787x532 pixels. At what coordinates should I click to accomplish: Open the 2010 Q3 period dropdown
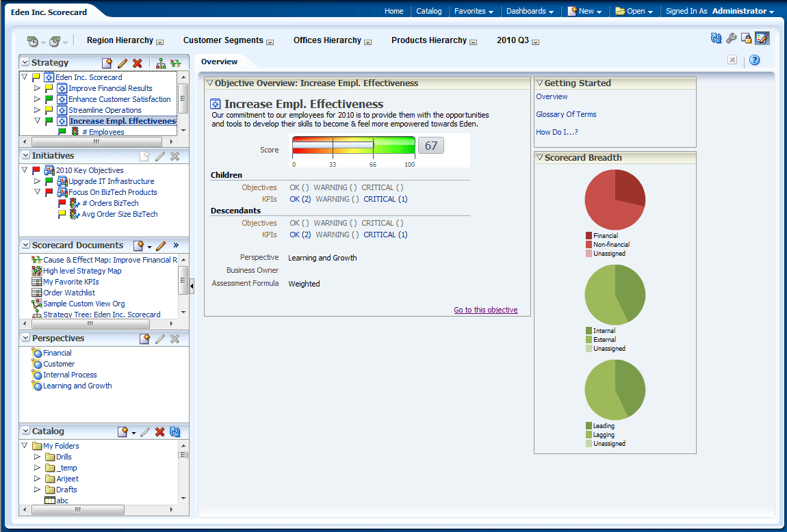click(x=535, y=42)
